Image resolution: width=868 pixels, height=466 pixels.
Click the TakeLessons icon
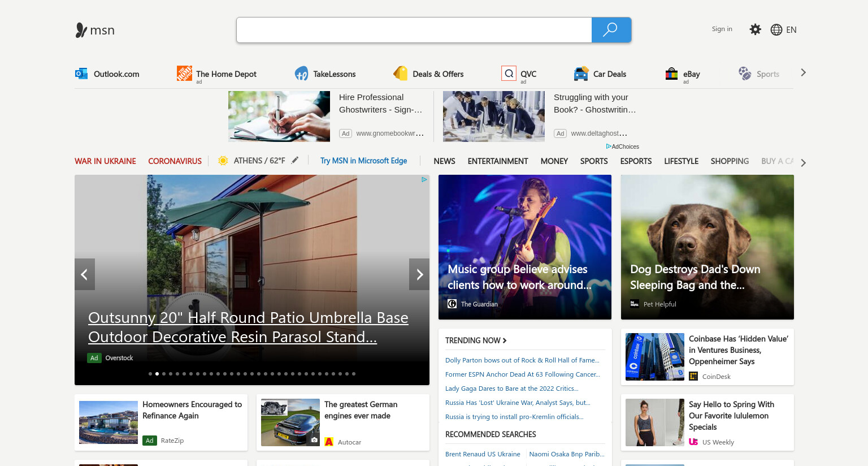[x=301, y=74]
